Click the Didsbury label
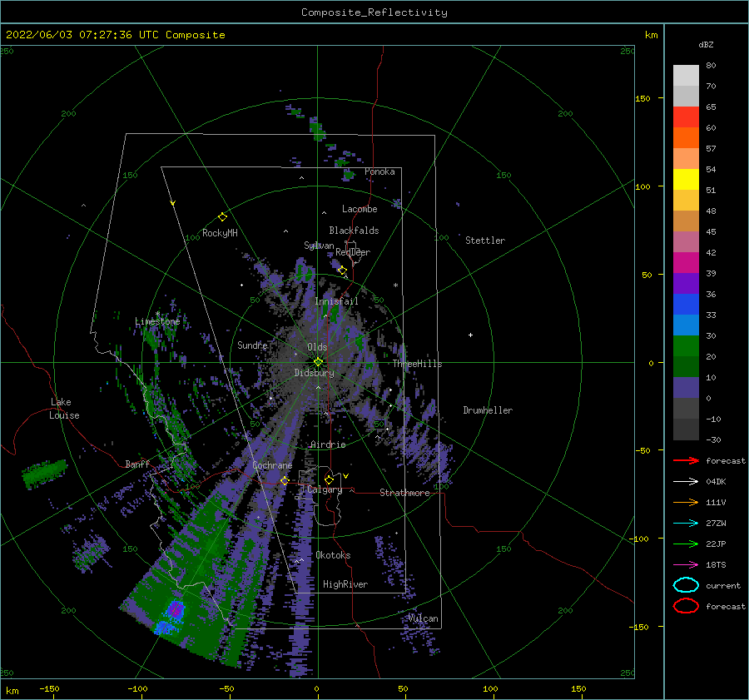Screen dimensions: 749x700 tap(314, 373)
